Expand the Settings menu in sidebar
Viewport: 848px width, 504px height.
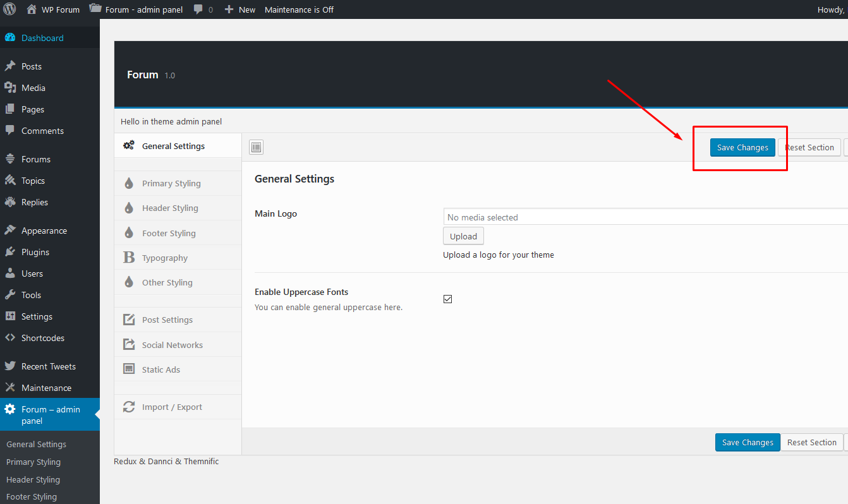click(x=37, y=316)
